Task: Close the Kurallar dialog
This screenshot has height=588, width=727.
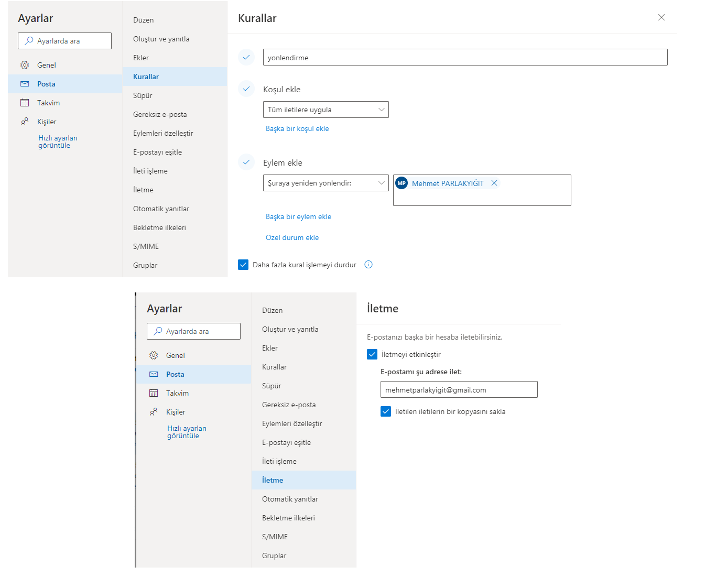Action: [x=661, y=17]
